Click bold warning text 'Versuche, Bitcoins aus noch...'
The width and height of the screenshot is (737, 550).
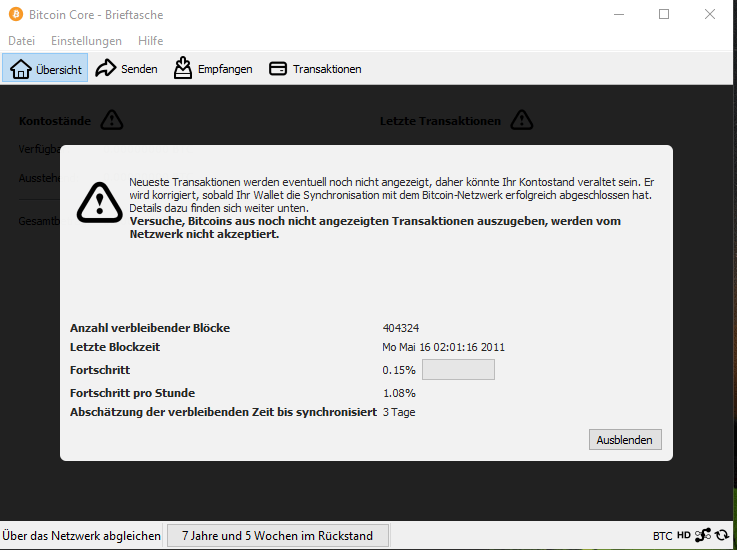click(375, 228)
